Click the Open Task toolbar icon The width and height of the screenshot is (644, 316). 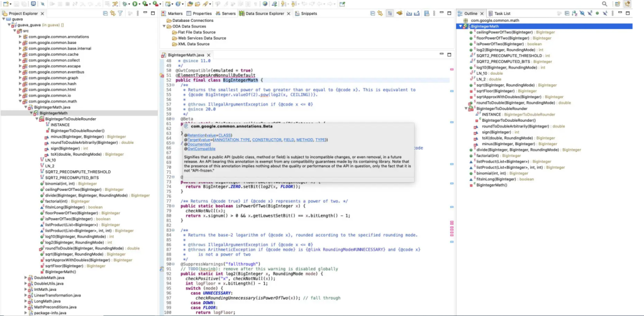197,4
